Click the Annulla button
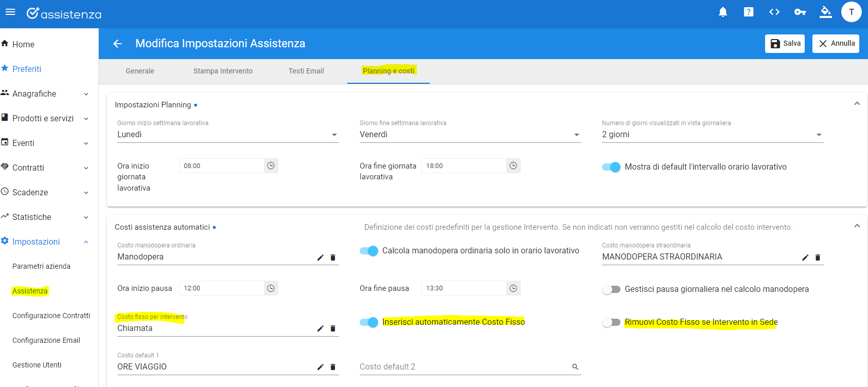Image resolution: width=868 pixels, height=387 pixels. [836, 44]
